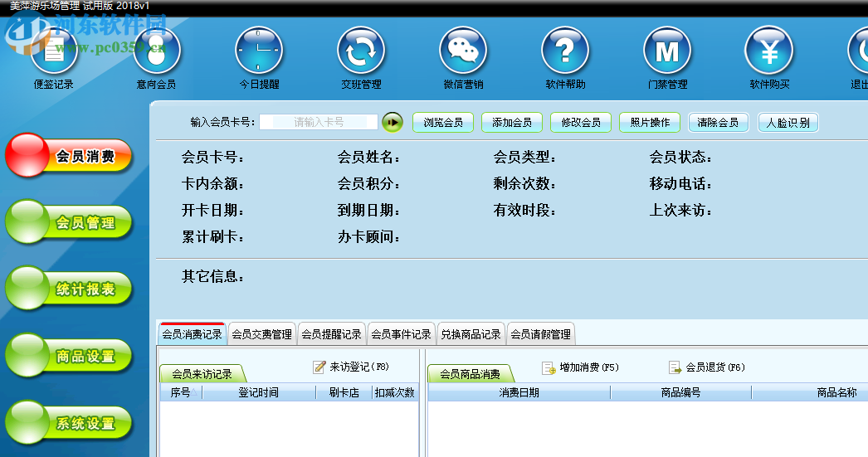Open the 门禁管理 access control icon
868x457 pixels.
pyautogui.click(x=667, y=51)
